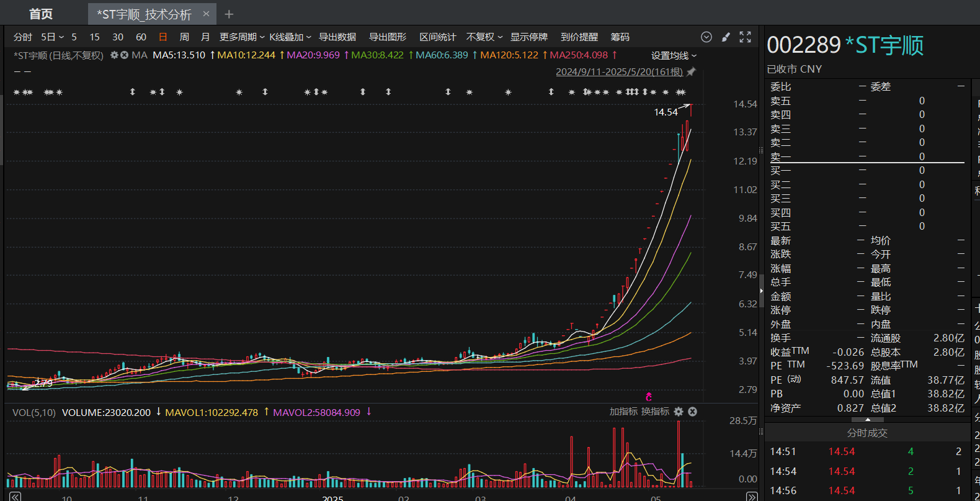Close the *ST宇顺_技术分析 tab
This screenshot has width=980, height=501.
[206, 14]
